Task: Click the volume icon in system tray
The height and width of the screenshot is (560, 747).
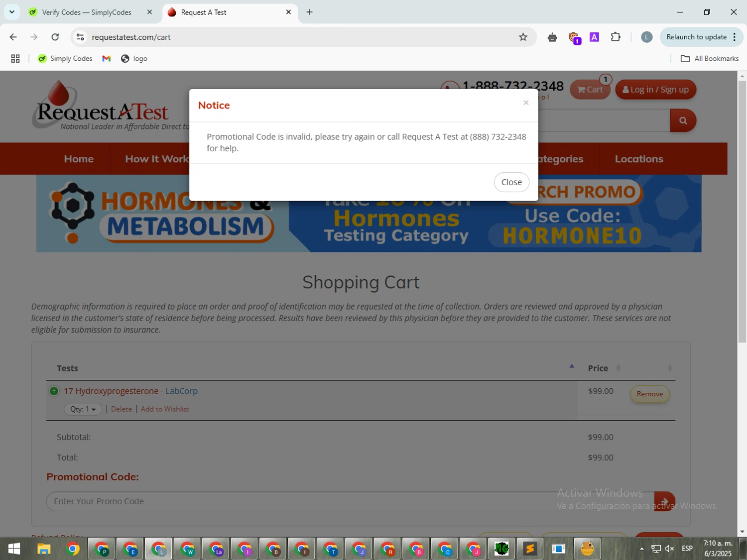Action: coord(670,549)
